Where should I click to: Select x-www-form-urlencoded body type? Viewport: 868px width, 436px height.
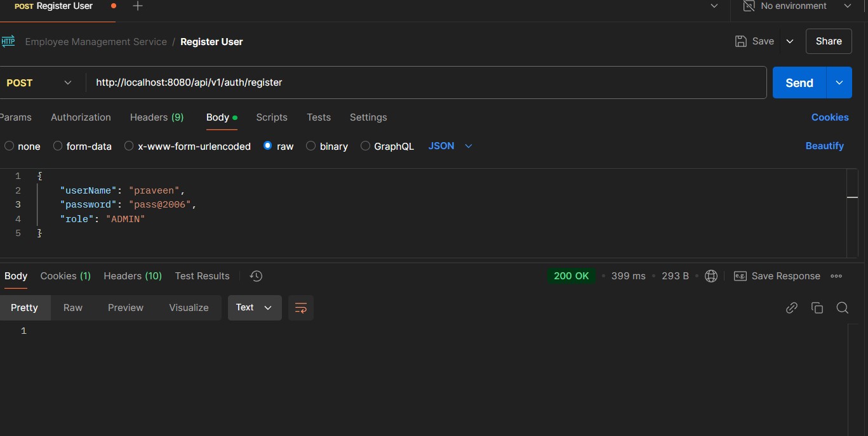(129, 146)
